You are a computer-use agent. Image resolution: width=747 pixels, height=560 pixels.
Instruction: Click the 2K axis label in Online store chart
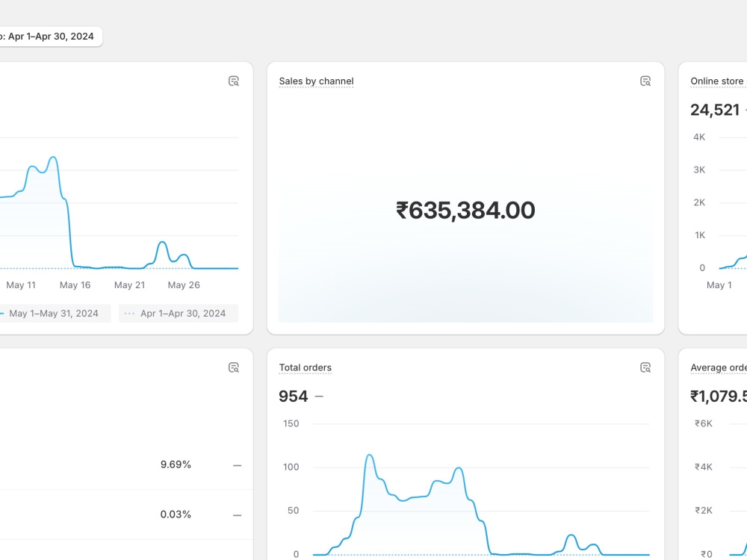(x=699, y=202)
